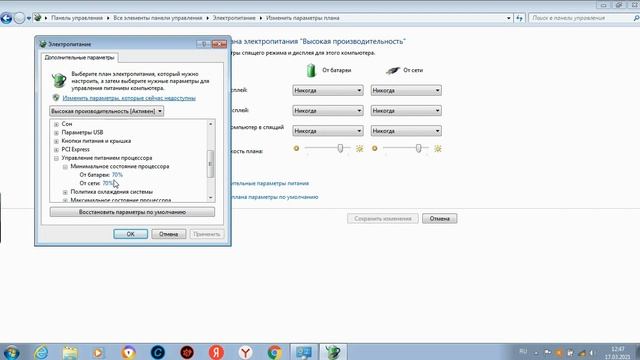Open the red Yandex Я taskbar icon
640x360 pixels.
pyautogui.click(x=216, y=352)
